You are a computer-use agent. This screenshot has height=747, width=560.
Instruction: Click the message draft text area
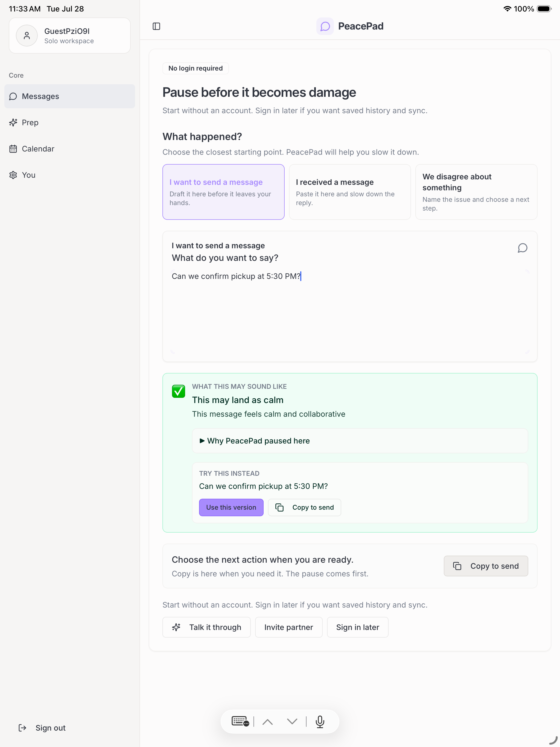click(349, 311)
